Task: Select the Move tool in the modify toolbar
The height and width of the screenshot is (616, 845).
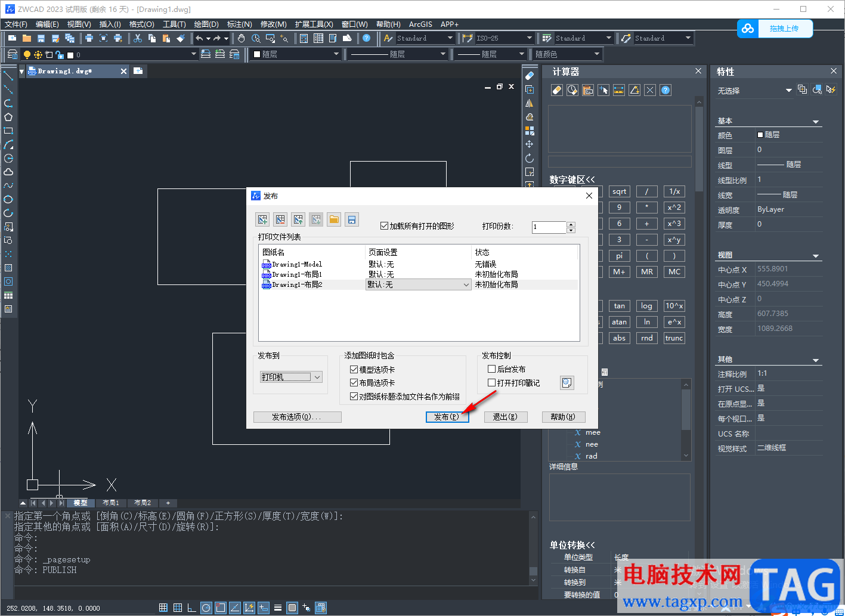Action: pos(530,144)
